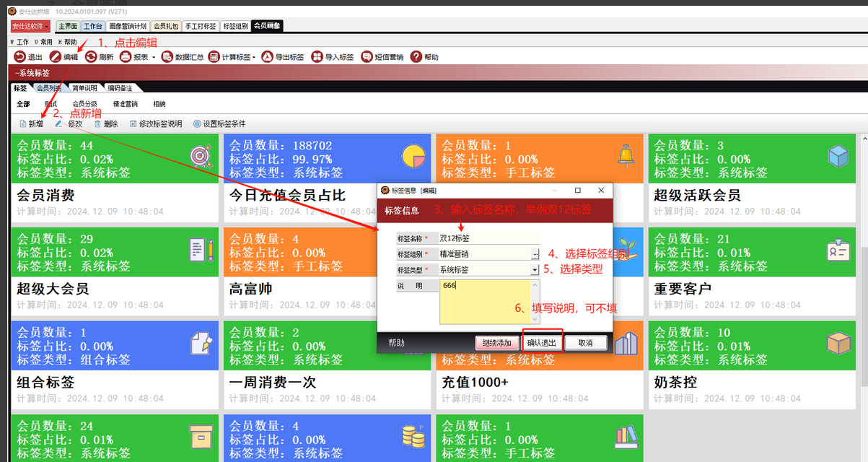Open 数据汇总 data summary icon
868x462 pixels.
(x=167, y=57)
